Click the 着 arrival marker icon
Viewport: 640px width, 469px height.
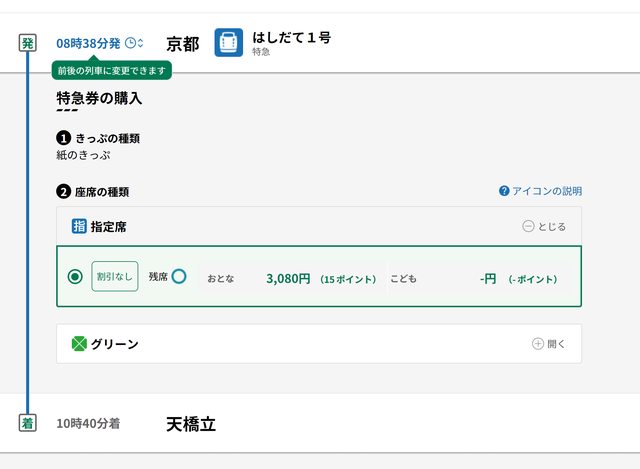click(x=28, y=423)
